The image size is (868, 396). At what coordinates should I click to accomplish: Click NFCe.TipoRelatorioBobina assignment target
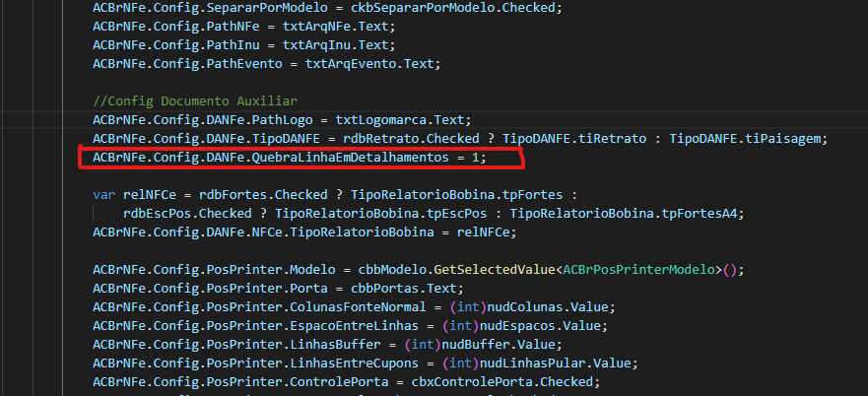coord(343,232)
